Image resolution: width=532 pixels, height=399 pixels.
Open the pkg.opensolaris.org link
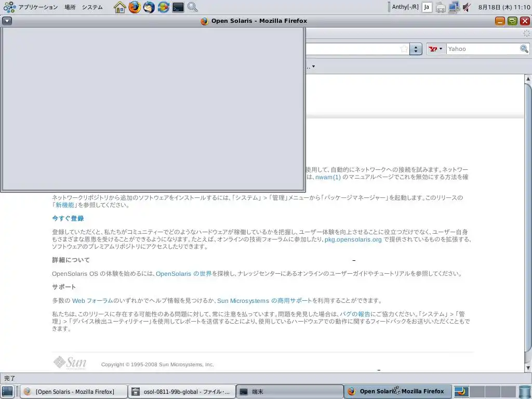point(353,240)
